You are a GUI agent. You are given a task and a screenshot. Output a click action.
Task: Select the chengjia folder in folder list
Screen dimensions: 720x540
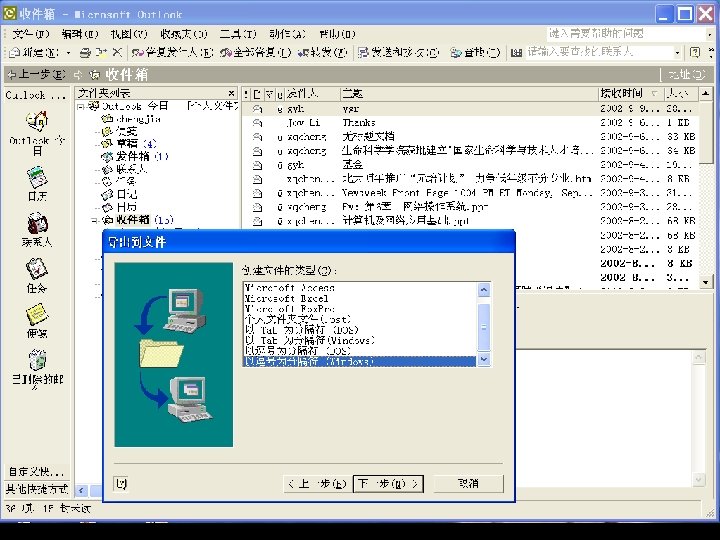(132, 119)
